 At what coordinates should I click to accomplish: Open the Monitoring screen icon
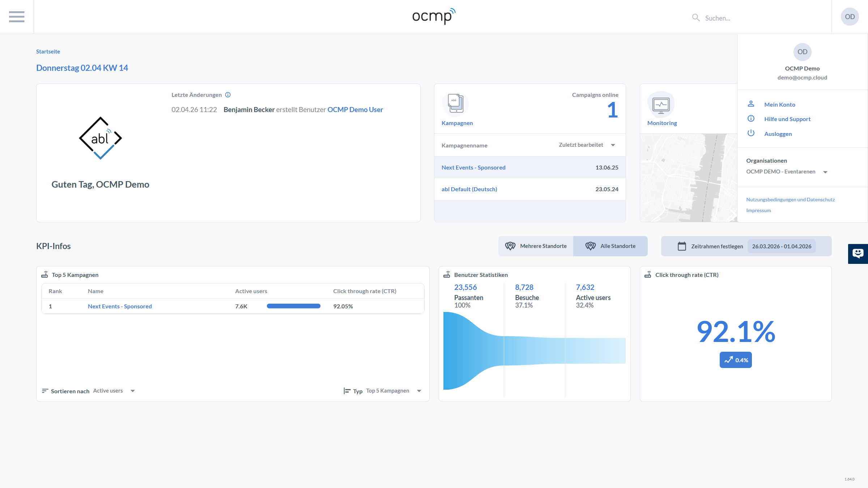[661, 105]
